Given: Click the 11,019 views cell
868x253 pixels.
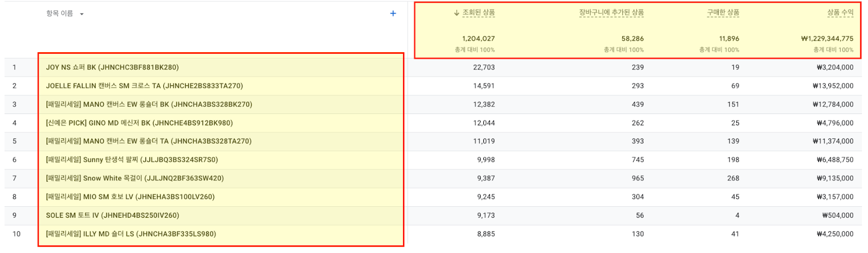Looking at the screenshot, I should point(484,141).
